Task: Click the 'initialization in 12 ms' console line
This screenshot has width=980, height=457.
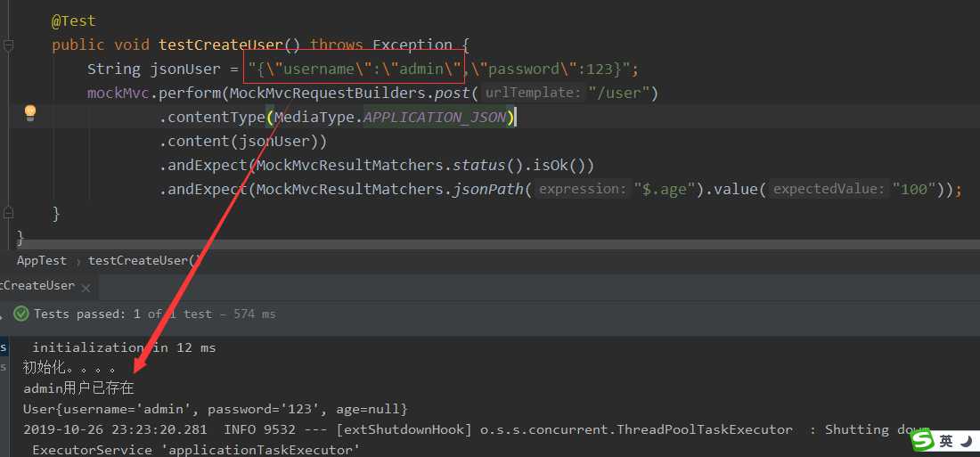Action: point(124,347)
